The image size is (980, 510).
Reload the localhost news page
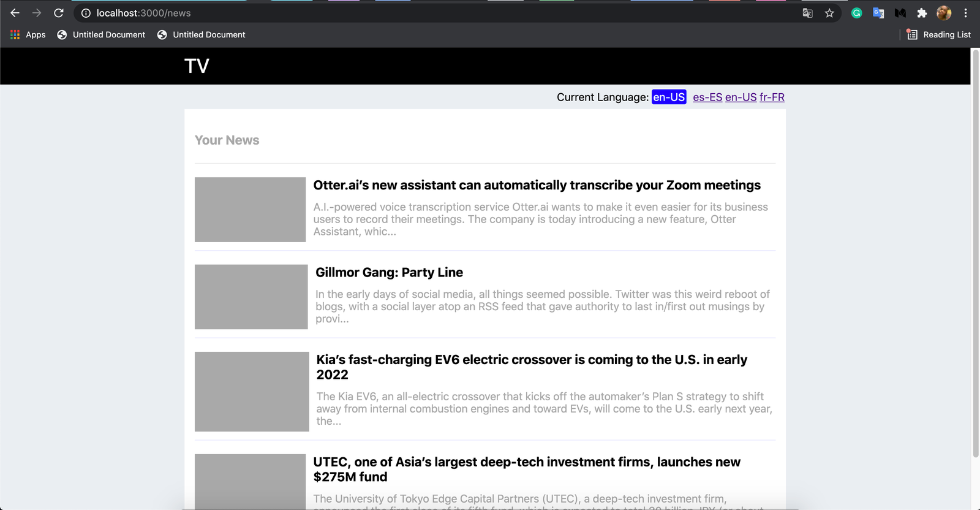(59, 13)
